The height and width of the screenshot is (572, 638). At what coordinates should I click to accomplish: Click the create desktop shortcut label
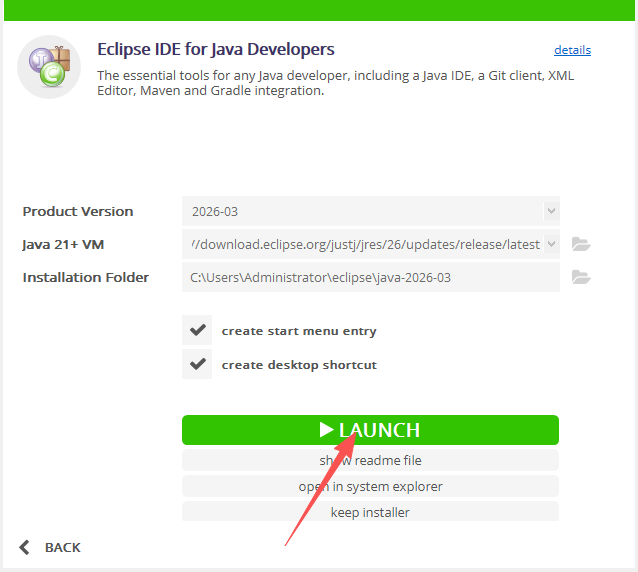(299, 365)
